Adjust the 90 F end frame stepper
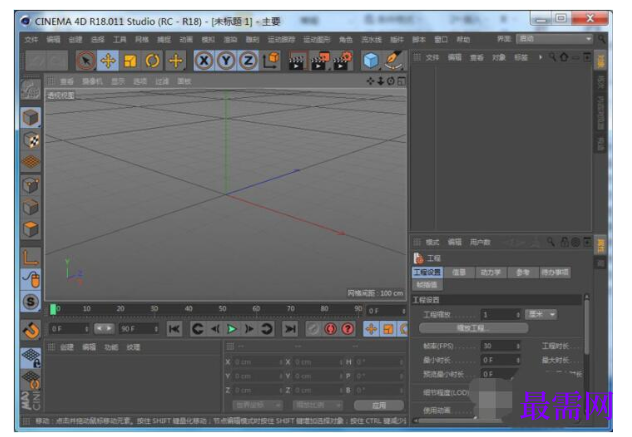 click(x=156, y=329)
